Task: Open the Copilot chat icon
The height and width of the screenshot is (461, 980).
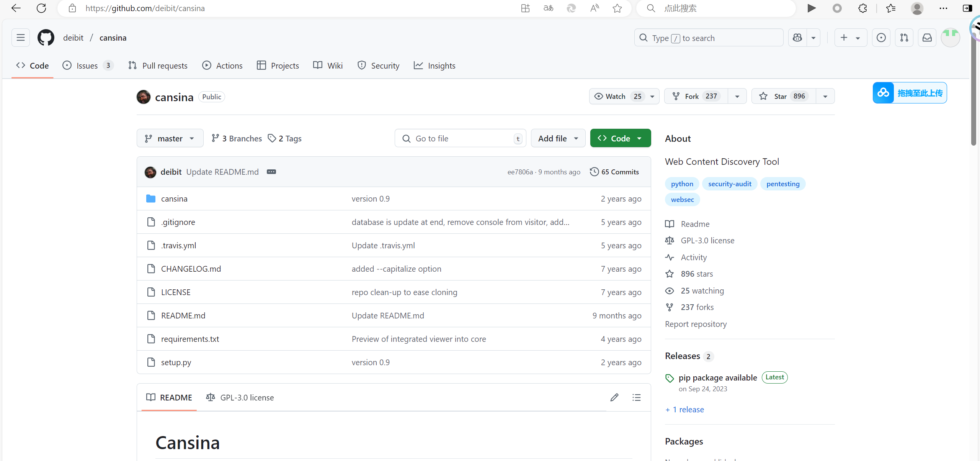Action: (797, 38)
